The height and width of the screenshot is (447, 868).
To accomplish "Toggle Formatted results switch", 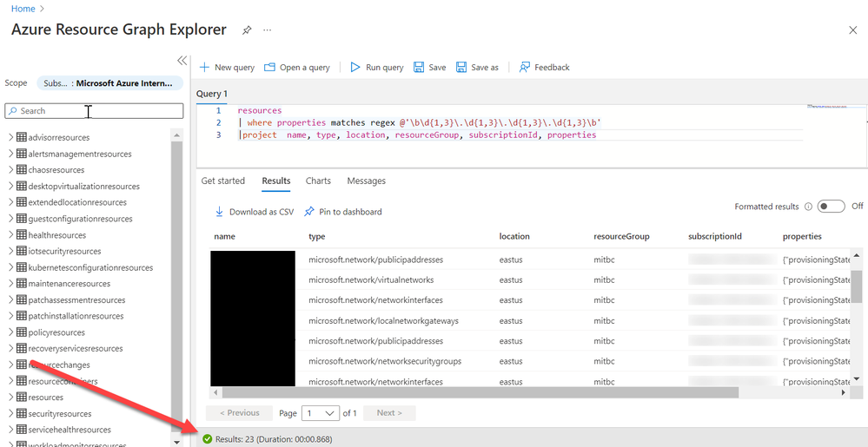I will [832, 207].
